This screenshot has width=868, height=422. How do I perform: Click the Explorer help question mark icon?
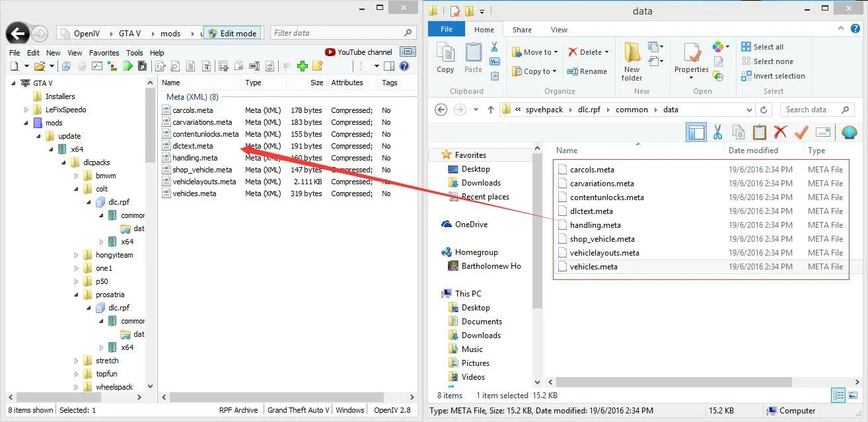click(x=856, y=30)
